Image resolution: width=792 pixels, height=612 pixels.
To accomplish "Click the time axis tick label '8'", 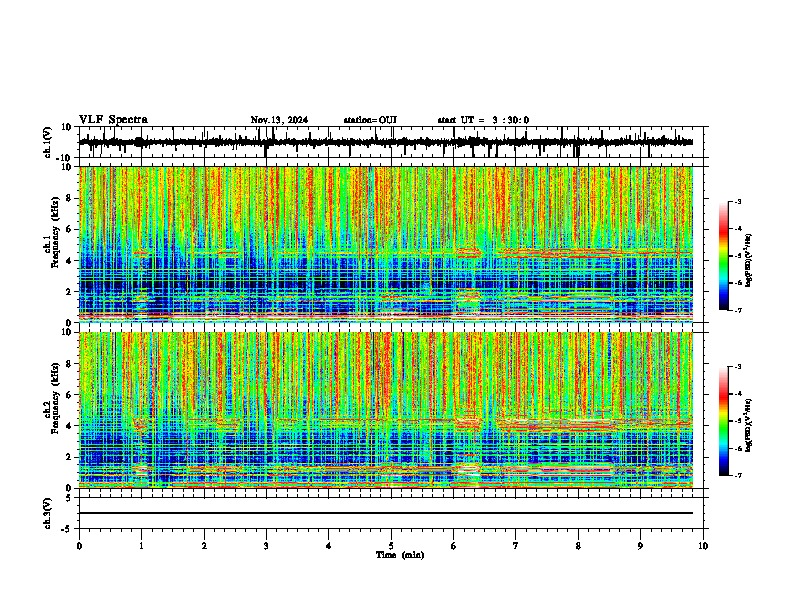I will pyautogui.click(x=578, y=546).
